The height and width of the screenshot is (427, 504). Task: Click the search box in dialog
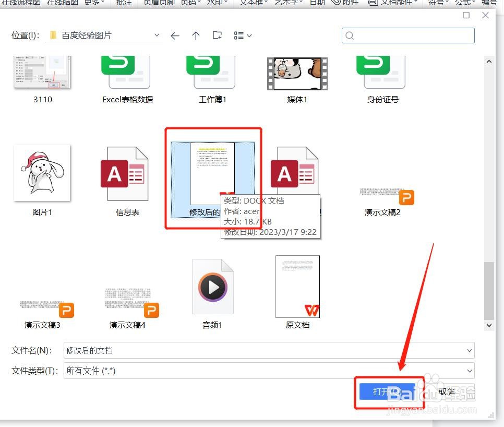(x=408, y=35)
